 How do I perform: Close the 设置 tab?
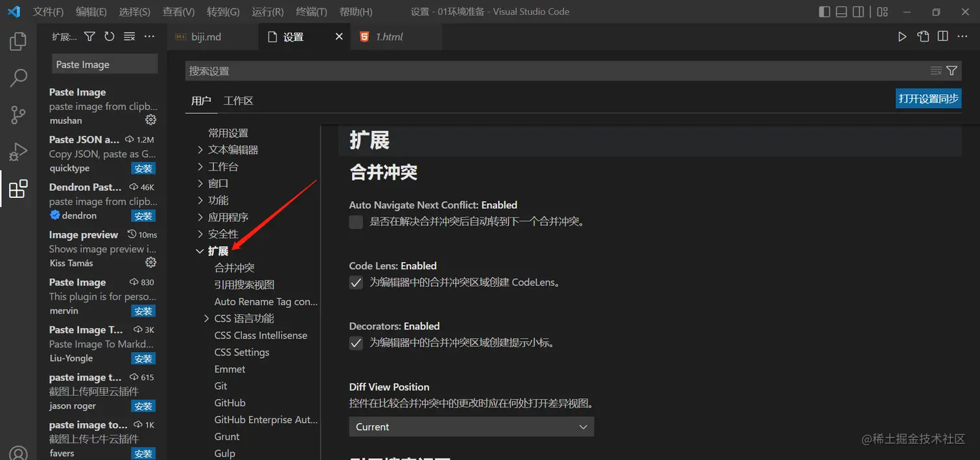[x=339, y=37]
